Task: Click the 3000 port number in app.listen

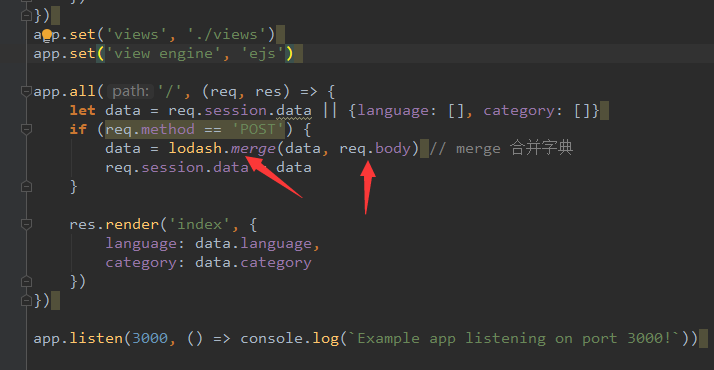Action: [150, 338]
